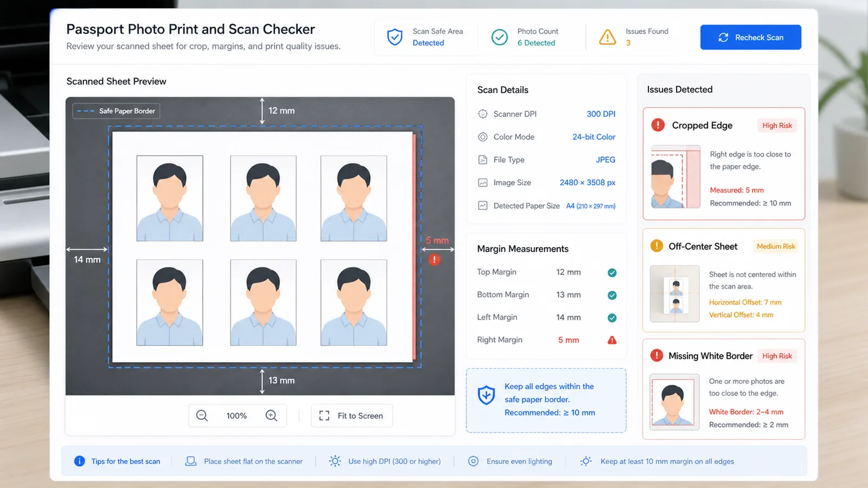Viewport: 868px width, 488px height.
Task: Click the Missing White Border red alert icon
Action: click(656, 356)
